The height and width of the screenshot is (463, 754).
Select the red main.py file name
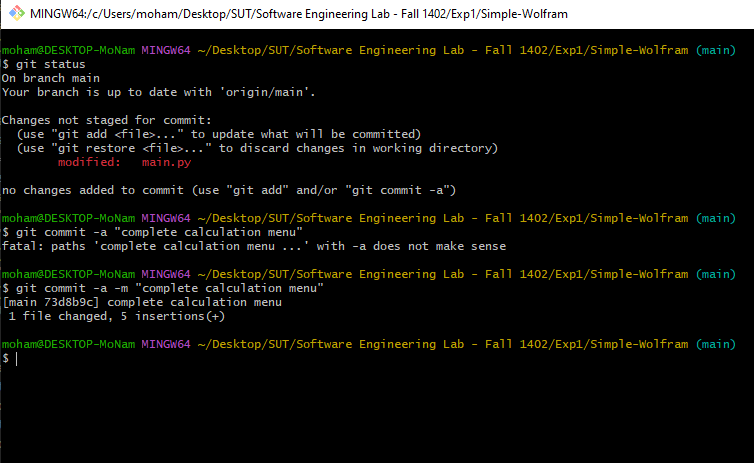[166, 163]
